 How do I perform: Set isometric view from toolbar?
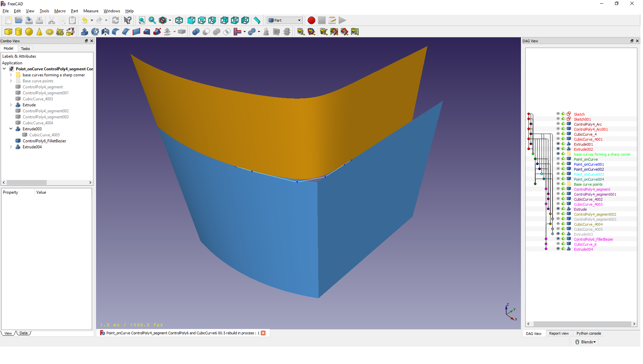pyautogui.click(x=179, y=20)
